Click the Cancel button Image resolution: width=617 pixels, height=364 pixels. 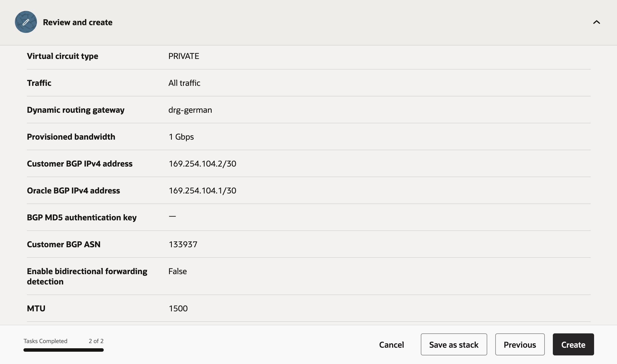pos(392,345)
